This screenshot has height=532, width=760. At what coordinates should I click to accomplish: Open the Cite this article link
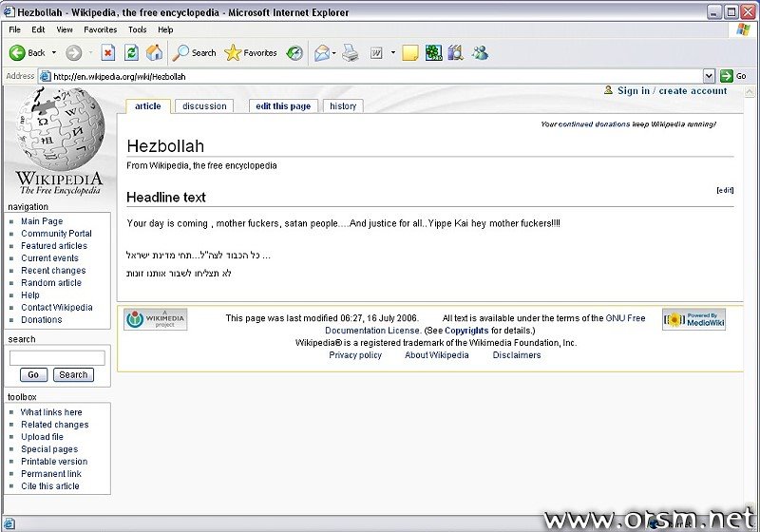(50, 486)
